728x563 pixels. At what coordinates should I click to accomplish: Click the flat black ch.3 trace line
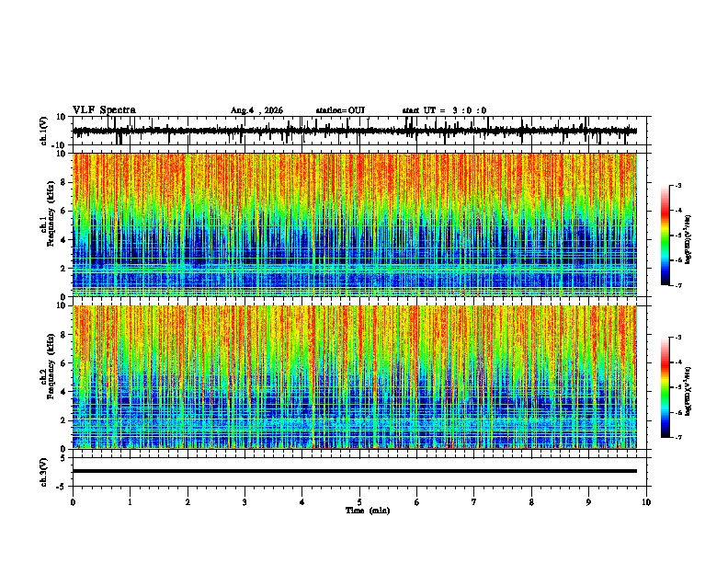[355, 471]
